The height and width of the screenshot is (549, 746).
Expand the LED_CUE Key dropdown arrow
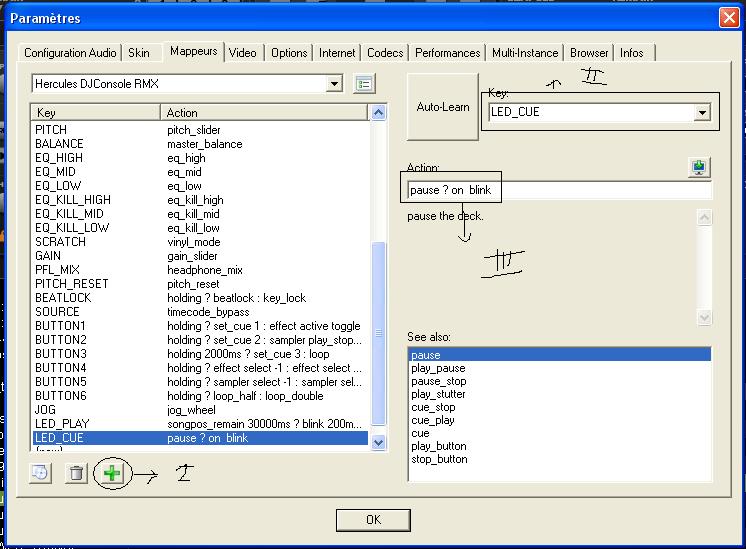click(x=702, y=113)
